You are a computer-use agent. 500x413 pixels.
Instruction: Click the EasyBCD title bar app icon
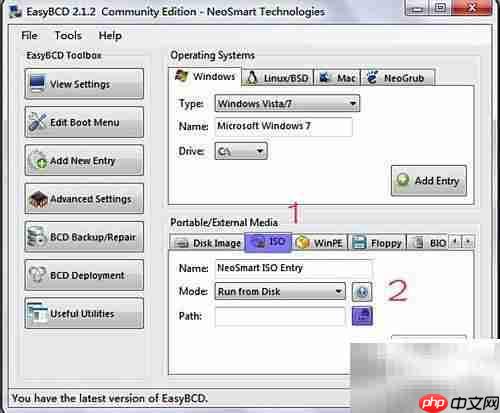point(16,12)
